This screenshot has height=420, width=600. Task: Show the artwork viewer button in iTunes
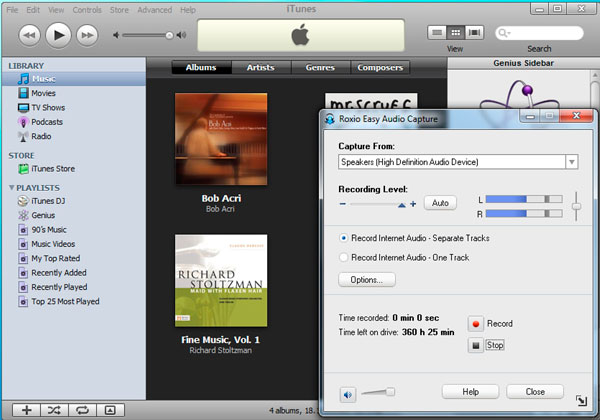(110, 410)
